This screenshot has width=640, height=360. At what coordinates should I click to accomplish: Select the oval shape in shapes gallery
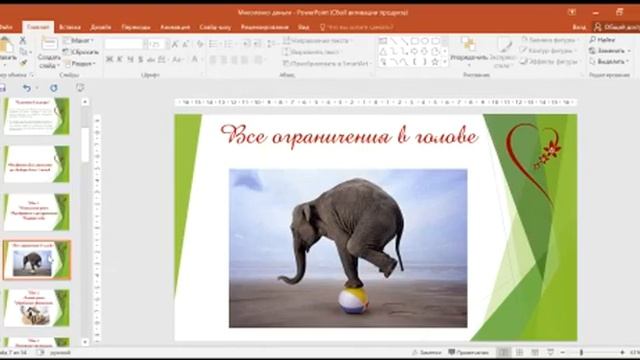pyautogui.click(x=425, y=41)
